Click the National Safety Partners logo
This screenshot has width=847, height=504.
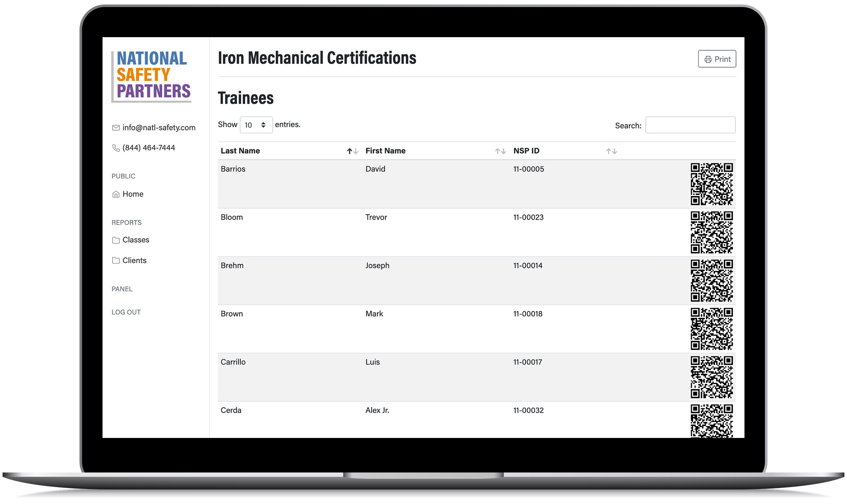151,76
